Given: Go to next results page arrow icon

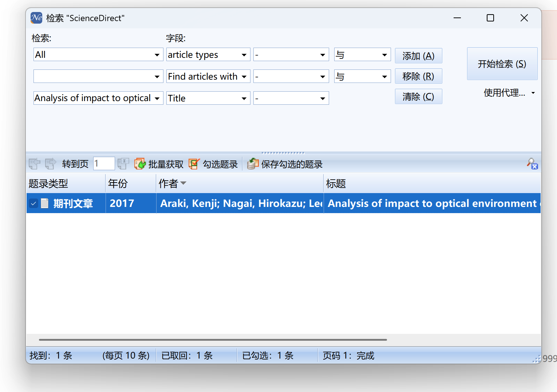Looking at the screenshot, I should pyautogui.click(x=51, y=164).
